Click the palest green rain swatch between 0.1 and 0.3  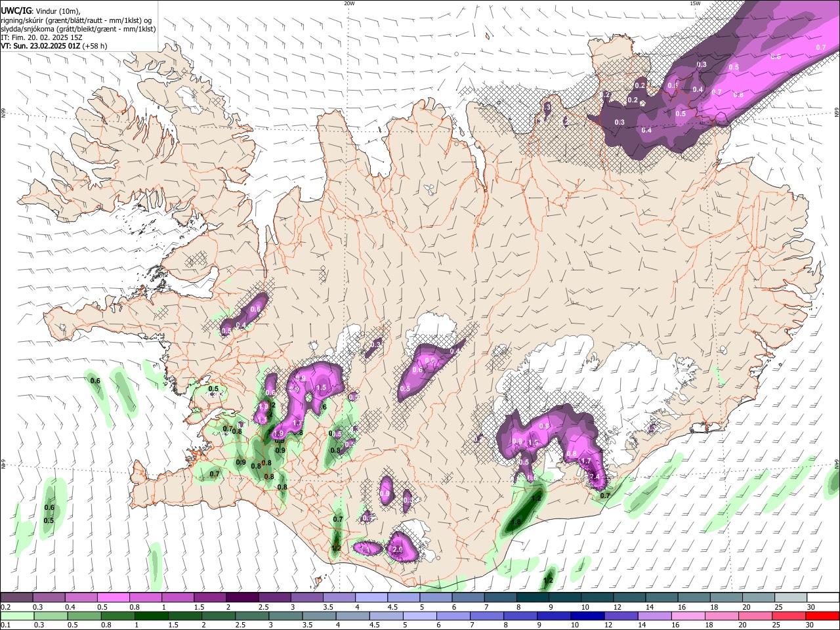click(16, 616)
